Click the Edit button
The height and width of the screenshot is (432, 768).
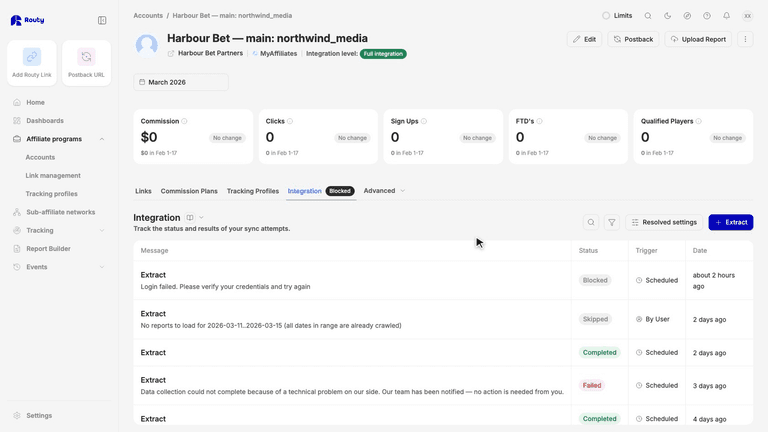pos(584,39)
